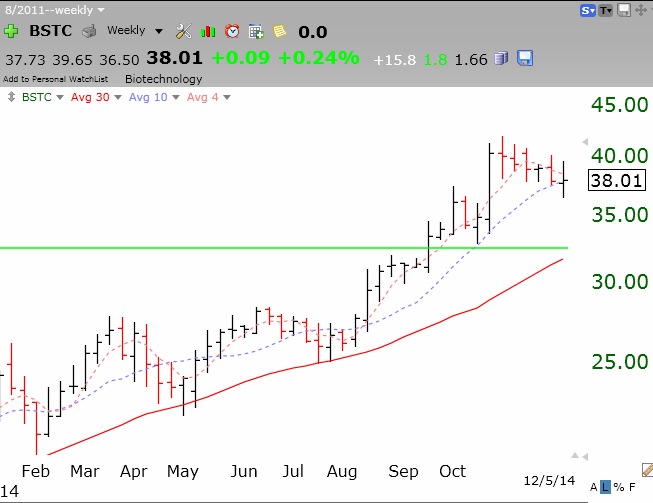Click the ruler drawing tool icon
The image size is (653, 503).
648,470
